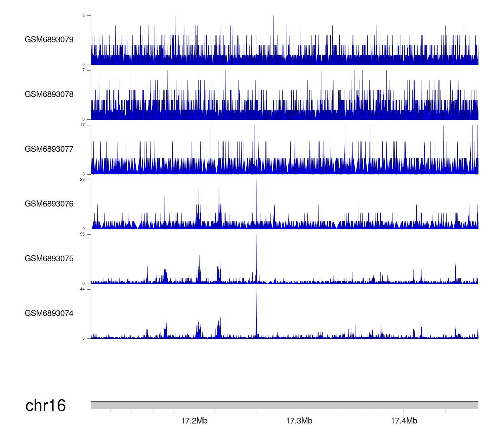The width and height of the screenshot is (504, 444).
Task: Click the 17.2Mb axis position label
Action: [194, 421]
